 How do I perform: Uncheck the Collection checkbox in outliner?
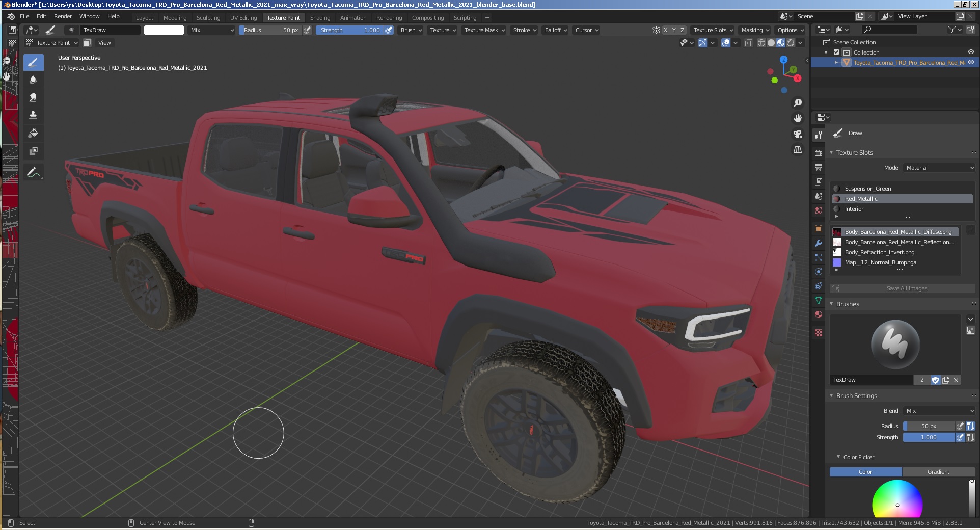click(x=836, y=52)
